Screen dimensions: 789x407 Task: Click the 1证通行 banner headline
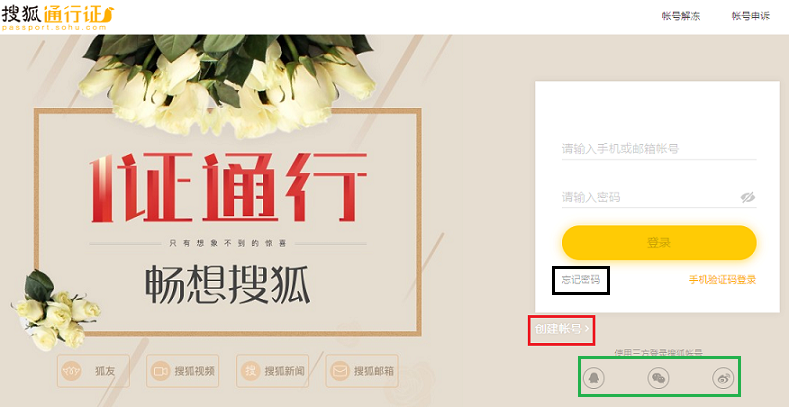[x=229, y=187]
